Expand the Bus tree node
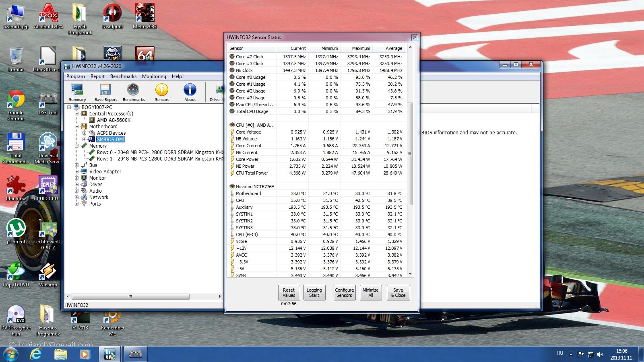 (76, 165)
